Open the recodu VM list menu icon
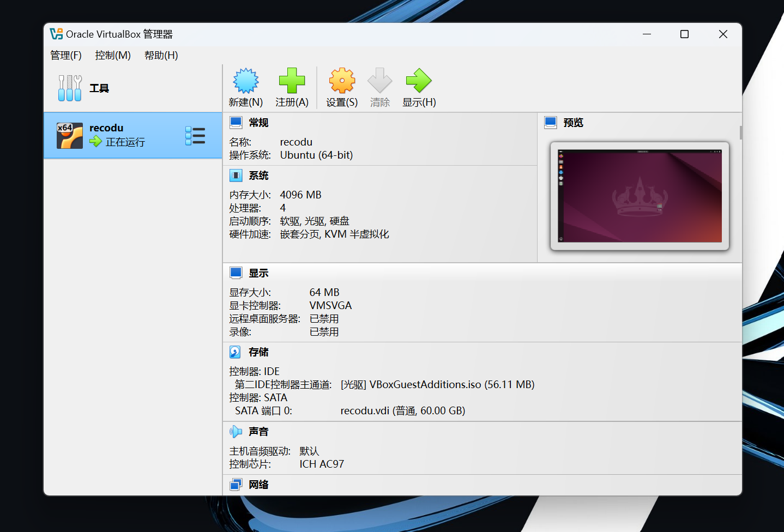 (x=195, y=136)
